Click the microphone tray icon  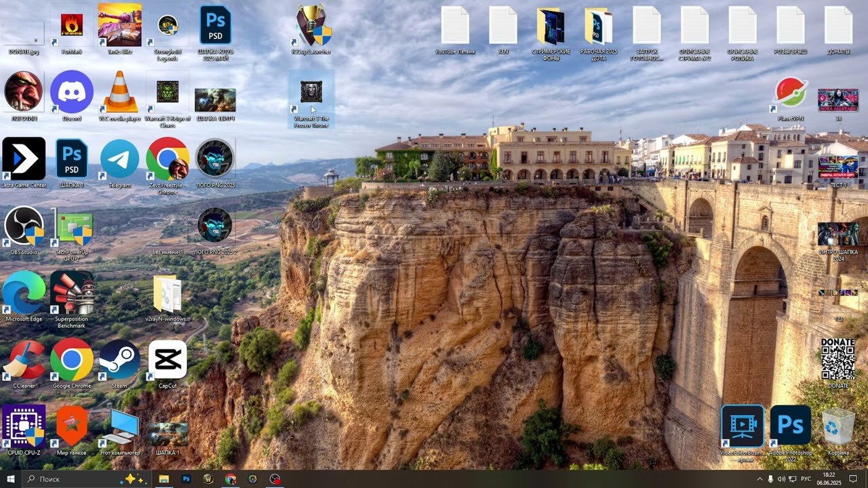coord(770,479)
